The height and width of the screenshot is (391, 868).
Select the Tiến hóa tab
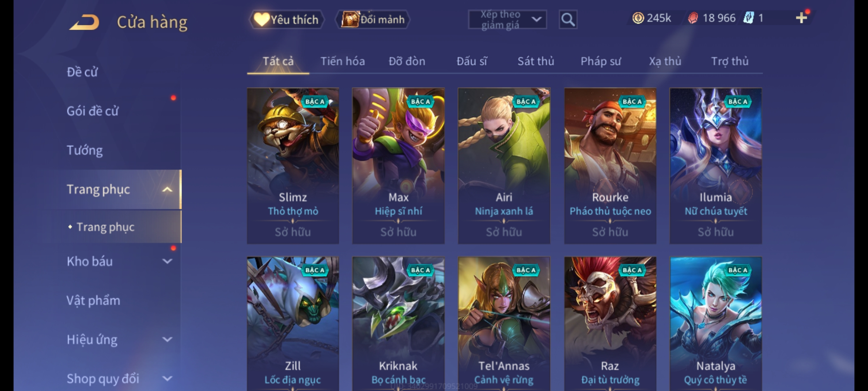(x=342, y=61)
